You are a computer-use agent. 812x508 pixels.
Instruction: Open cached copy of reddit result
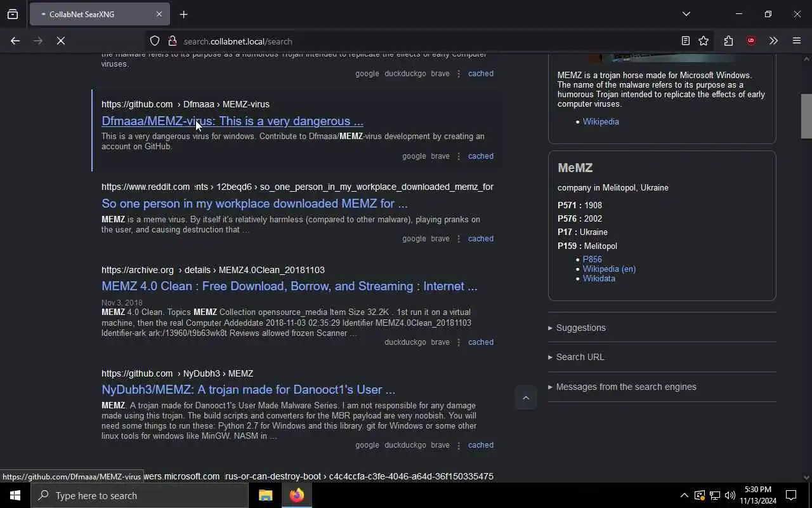coord(480,239)
